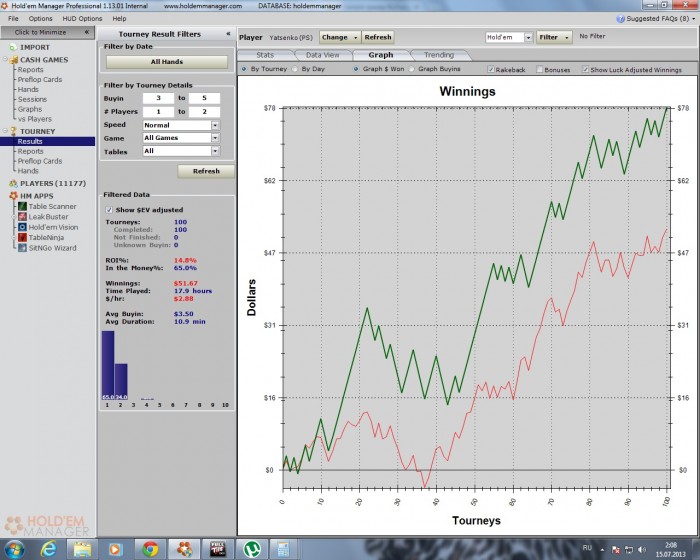Image resolution: width=700 pixels, height=560 pixels.
Task: Click Buyin minimum field with 3
Action: pos(158,98)
